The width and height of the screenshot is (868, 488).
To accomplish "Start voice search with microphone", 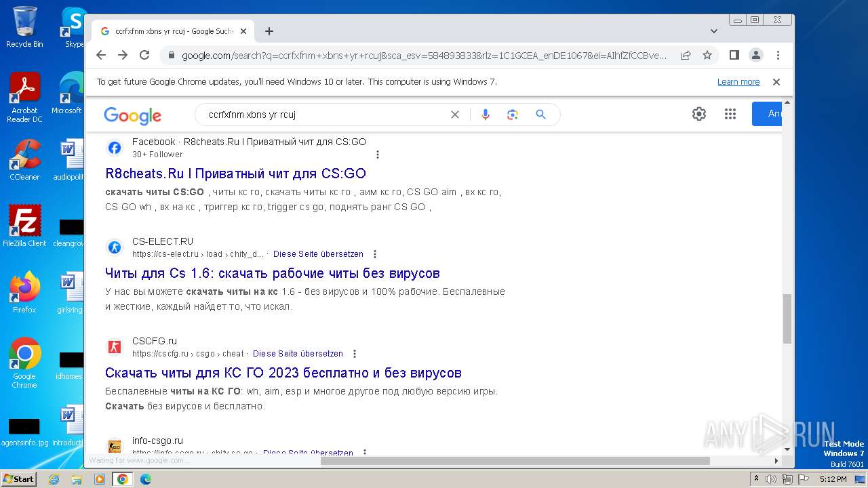I will [485, 115].
